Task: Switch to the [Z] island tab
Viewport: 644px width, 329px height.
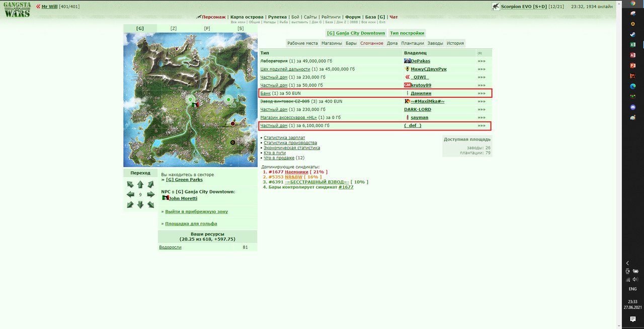Action: [x=174, y=28]
